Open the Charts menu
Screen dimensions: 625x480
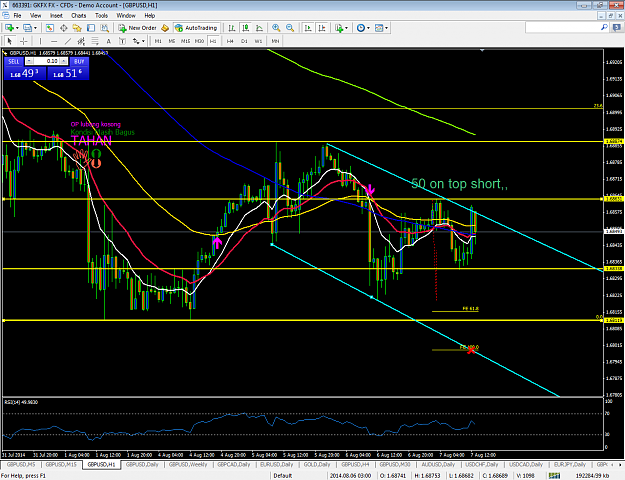coord(79,16)
